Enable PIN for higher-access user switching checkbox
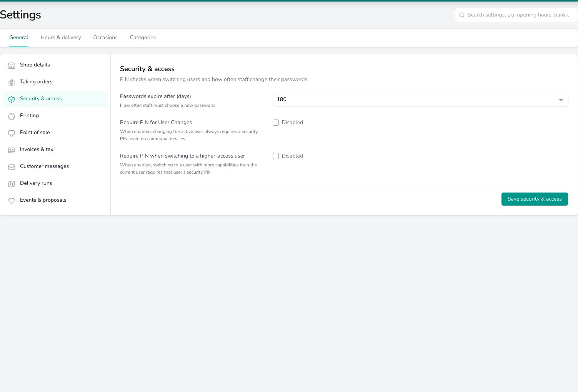Image resolution: width=578 pixels, height=392 pixels. pyautogui.click(x=276, y=156)
